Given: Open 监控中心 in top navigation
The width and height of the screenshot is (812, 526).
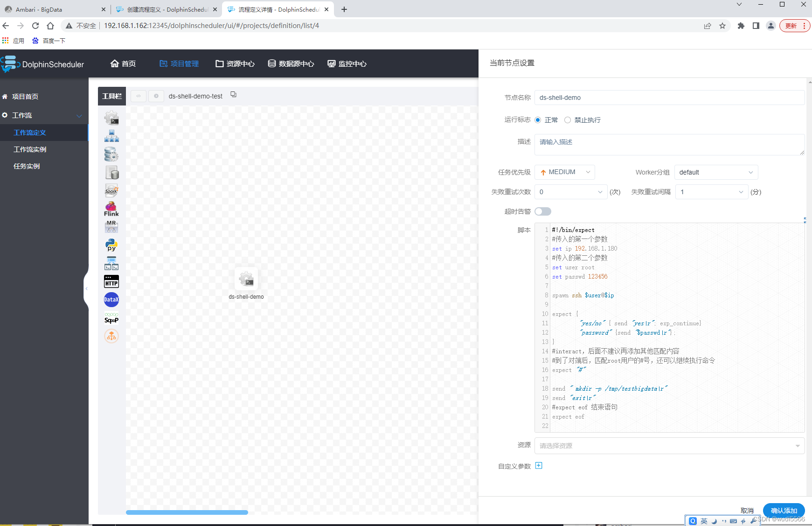Looking at the screenshot, I should click(347, 63).
